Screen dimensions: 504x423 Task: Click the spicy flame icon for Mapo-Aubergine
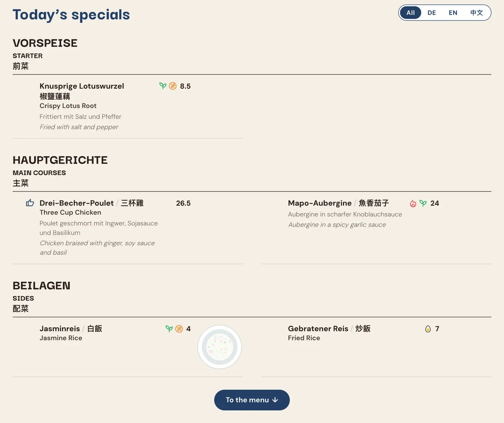coord(413,203)
